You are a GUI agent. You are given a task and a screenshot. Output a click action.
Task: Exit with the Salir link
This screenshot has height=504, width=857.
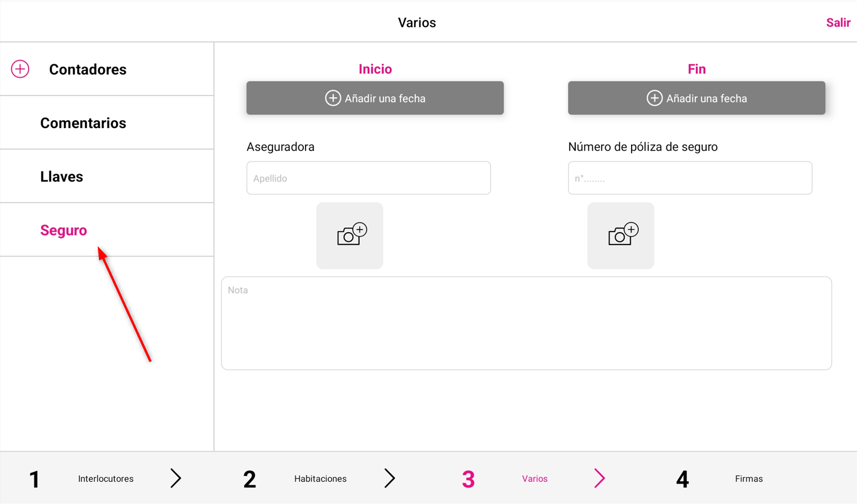[838, 23]
